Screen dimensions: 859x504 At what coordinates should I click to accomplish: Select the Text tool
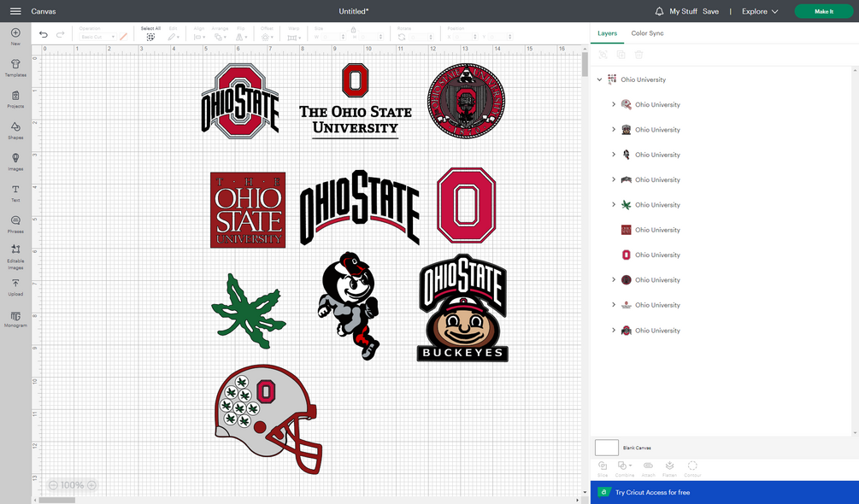click(15, 192)
